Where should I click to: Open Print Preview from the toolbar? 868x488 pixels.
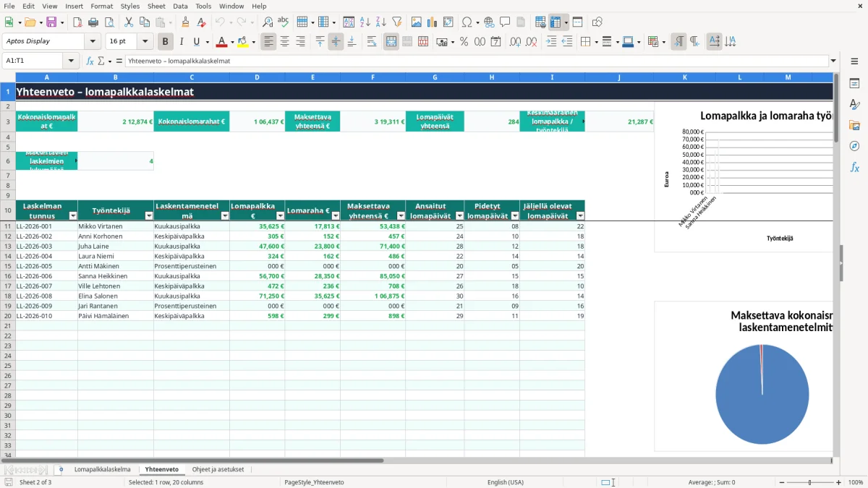pos(108,22)
